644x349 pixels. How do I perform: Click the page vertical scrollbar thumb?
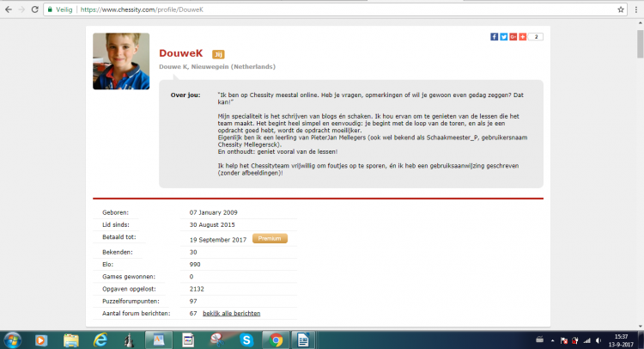(x=640, y=44)
